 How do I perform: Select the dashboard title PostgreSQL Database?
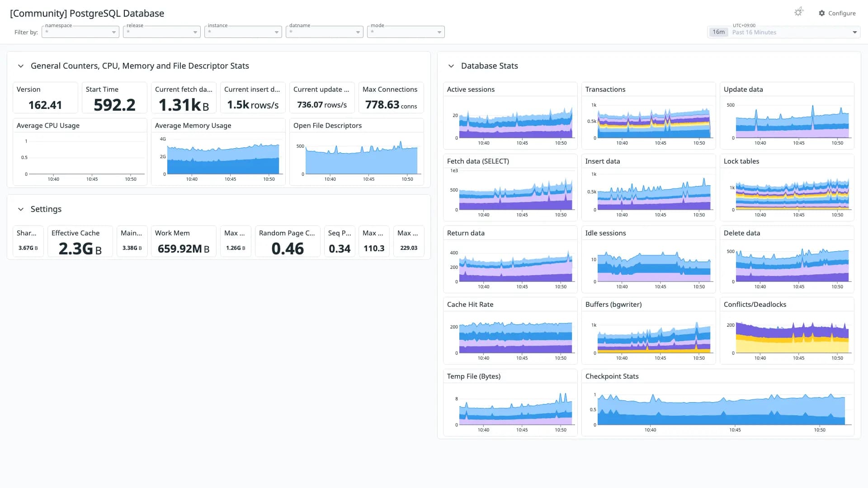tap(87, 13)
